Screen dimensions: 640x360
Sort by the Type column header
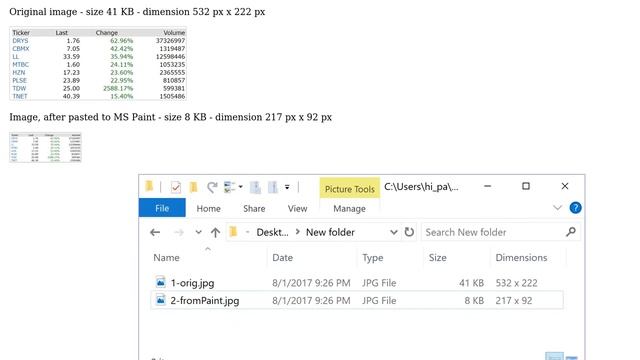373,258
